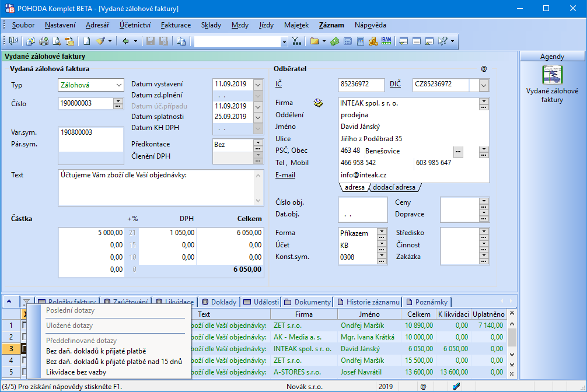587x392 pixels.
Task: Click the address book icon beside Firma
Action: [x=319, y=103]
